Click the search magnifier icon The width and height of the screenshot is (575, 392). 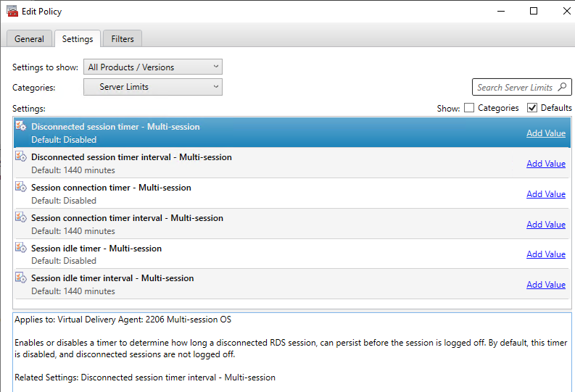(562, 87)
